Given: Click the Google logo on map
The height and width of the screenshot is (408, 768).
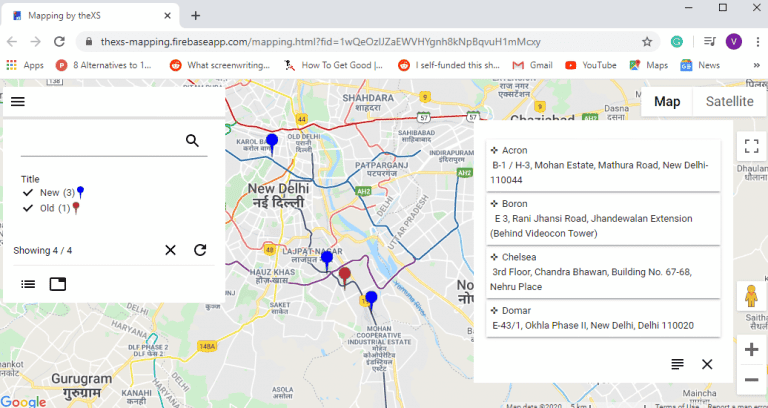Looking at the screenshot, I should click(23, 401).
